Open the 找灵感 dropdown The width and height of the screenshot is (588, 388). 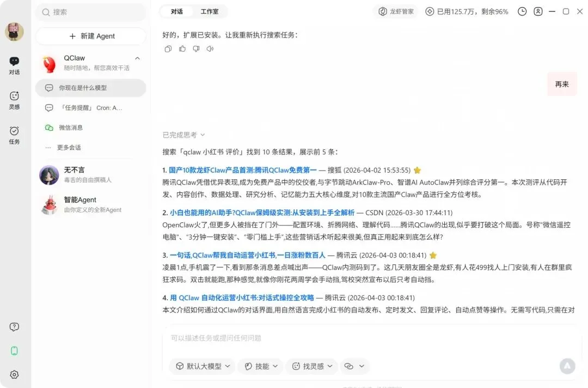tap(312, 366)
